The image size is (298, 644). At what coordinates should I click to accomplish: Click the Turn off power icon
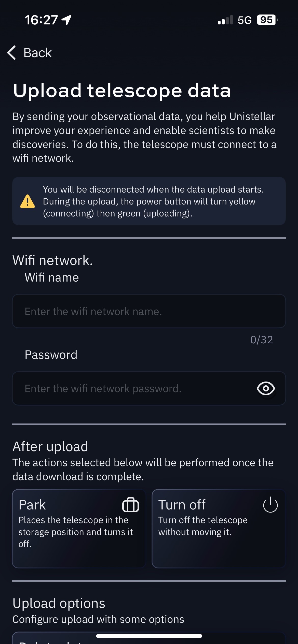(270, 505)
